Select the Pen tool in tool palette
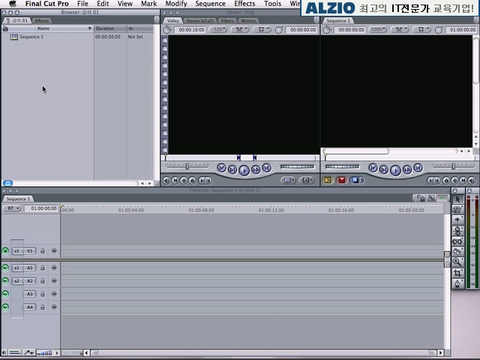Screen dimensions: 480x360 click(458, 284)
